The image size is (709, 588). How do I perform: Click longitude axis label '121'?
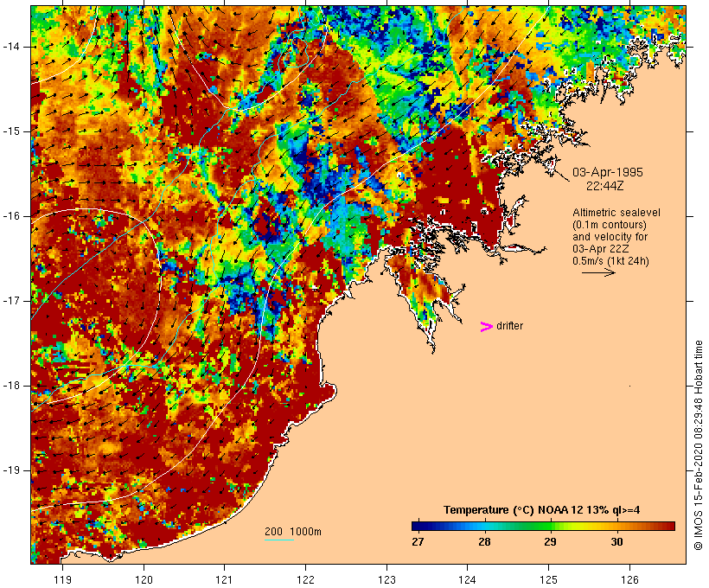224,579
